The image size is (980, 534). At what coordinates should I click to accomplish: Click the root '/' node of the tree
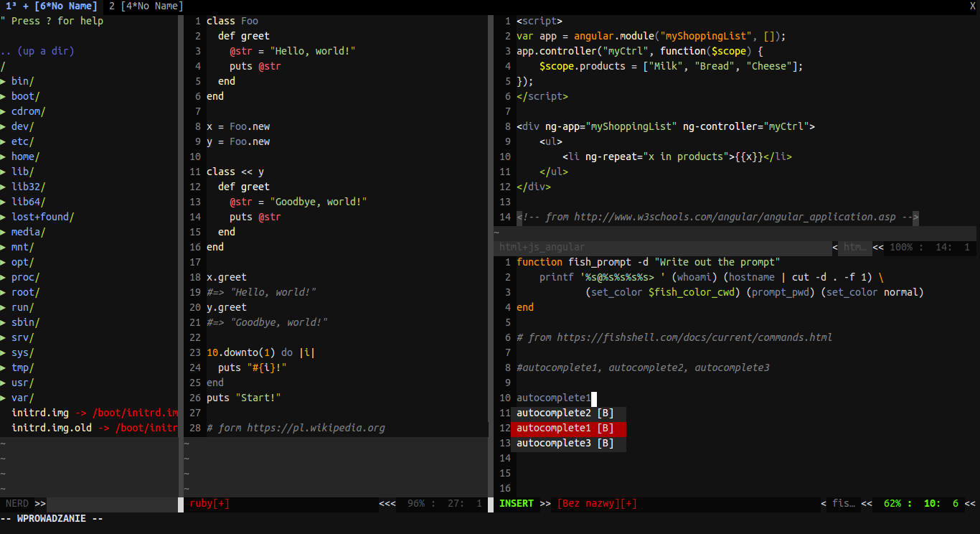click(x=3, y=66)
